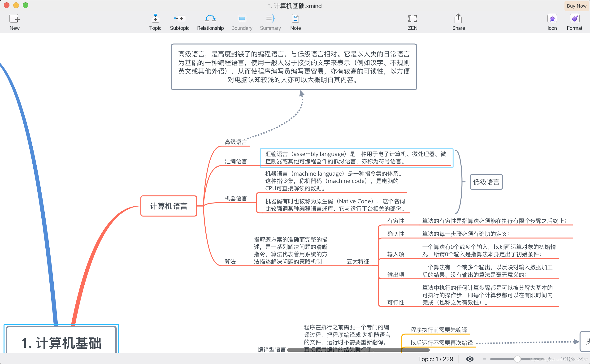Click the machine language definition text
This screenshot has height=364, width=590.
(334, 181)
